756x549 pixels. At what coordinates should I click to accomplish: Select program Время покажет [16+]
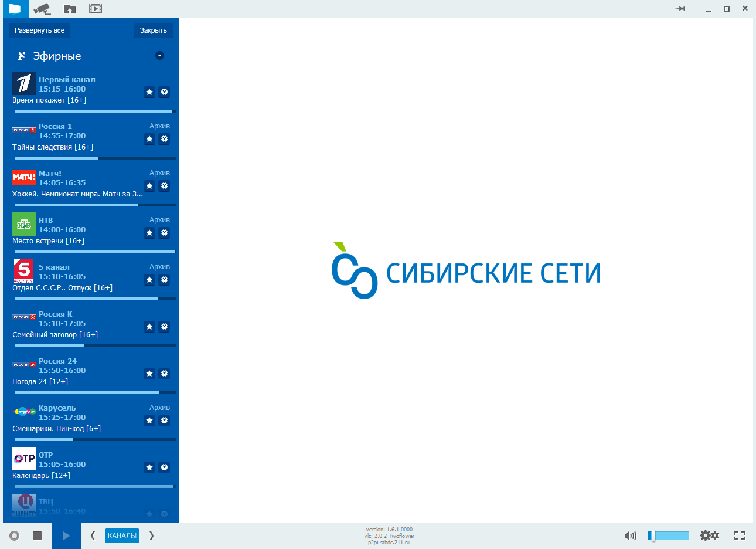click(x=49, y=100)
